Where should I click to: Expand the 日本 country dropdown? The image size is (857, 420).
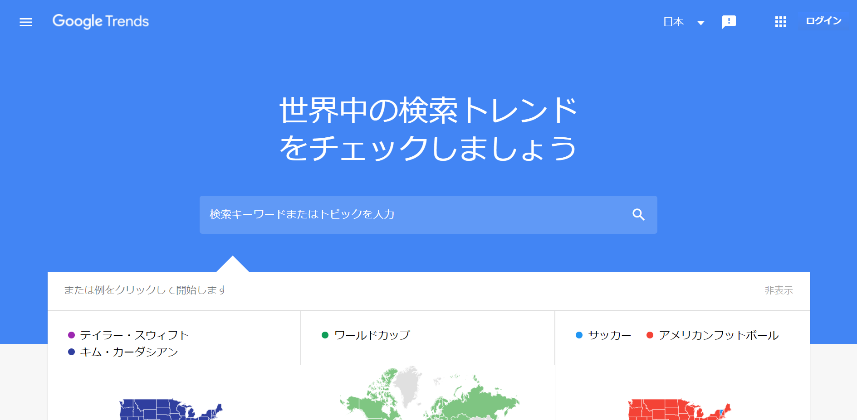(685, 22)
